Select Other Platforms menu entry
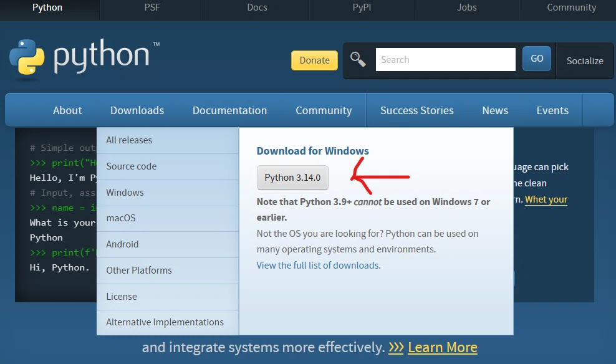 point(168,271)
